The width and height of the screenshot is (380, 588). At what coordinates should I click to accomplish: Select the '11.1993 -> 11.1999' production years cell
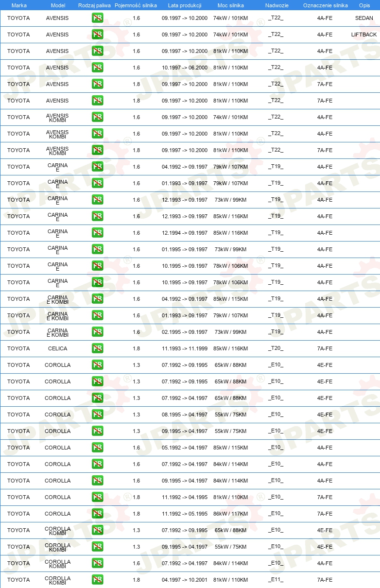coord(185,348)
